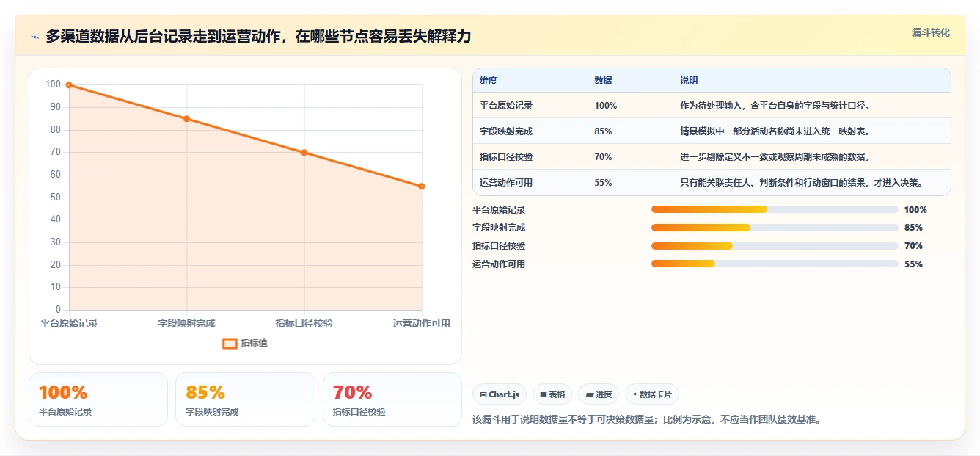The width and height of the screenshot is (980, 456).
Task: Click the 85% value beside progress bars
Action: coord(913,228)
